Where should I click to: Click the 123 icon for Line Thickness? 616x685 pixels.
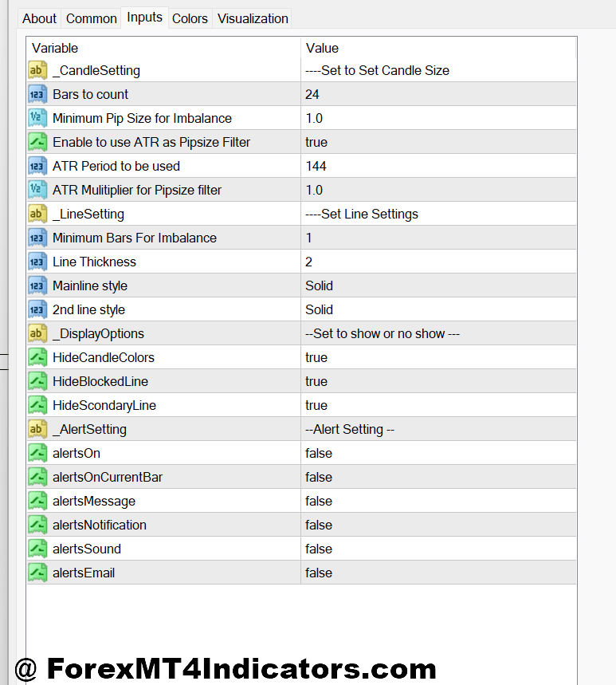[37, 262]
